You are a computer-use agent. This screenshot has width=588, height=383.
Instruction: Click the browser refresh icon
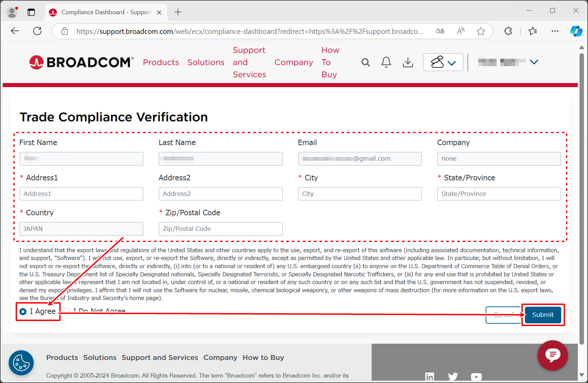coord(37,31)
